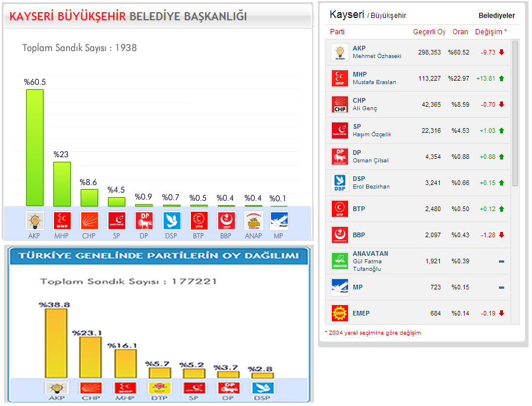Image resolution: width=532 pixels, height=406 pixels.
Task: Click the AKP logo in the results table
Action: [x=339, y=52]
